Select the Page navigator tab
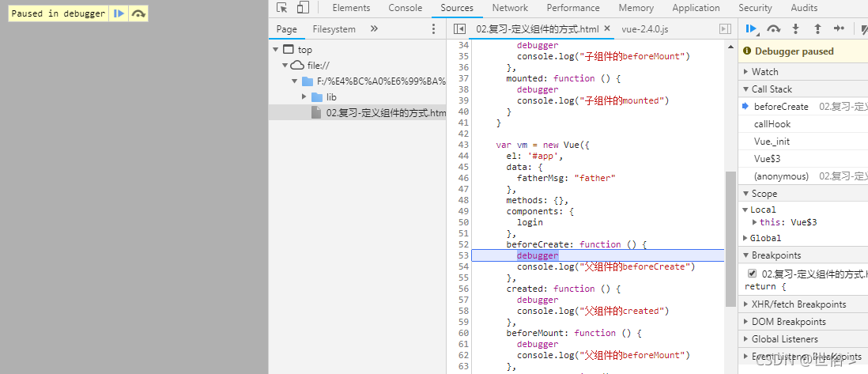The image size is (868, 374). click(287, 28)
